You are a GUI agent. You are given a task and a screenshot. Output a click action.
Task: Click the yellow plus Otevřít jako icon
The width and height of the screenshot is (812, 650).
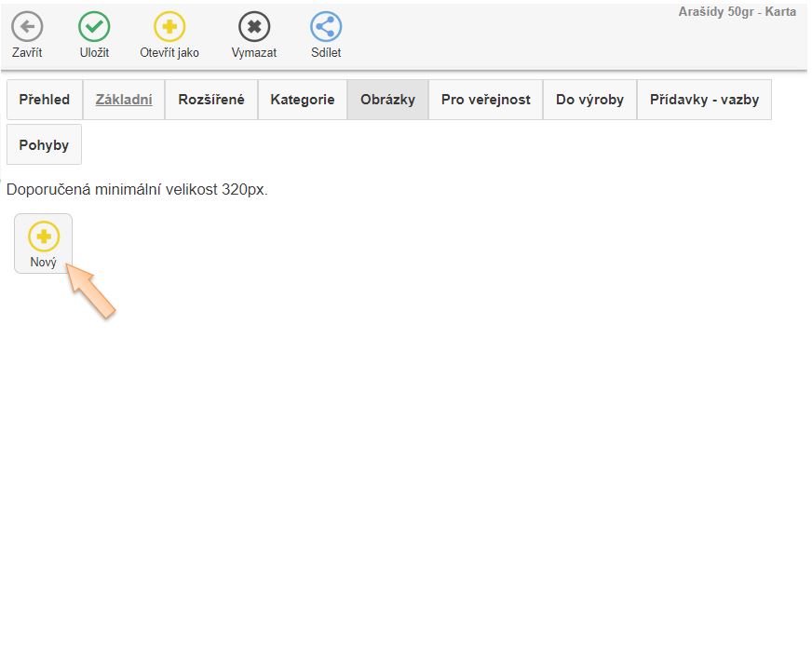pyautogui.click(x=169, y=27)
